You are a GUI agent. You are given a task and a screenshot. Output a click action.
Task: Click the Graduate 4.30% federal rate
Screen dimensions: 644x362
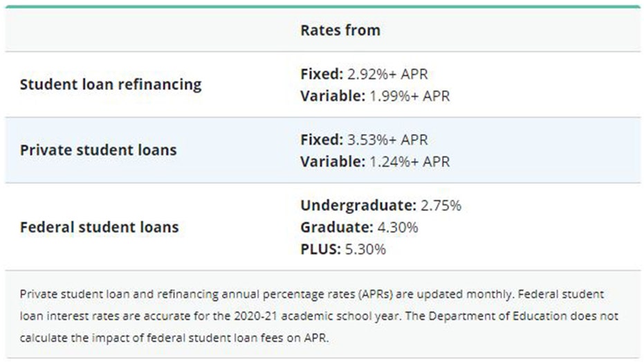tap(359, 227)
